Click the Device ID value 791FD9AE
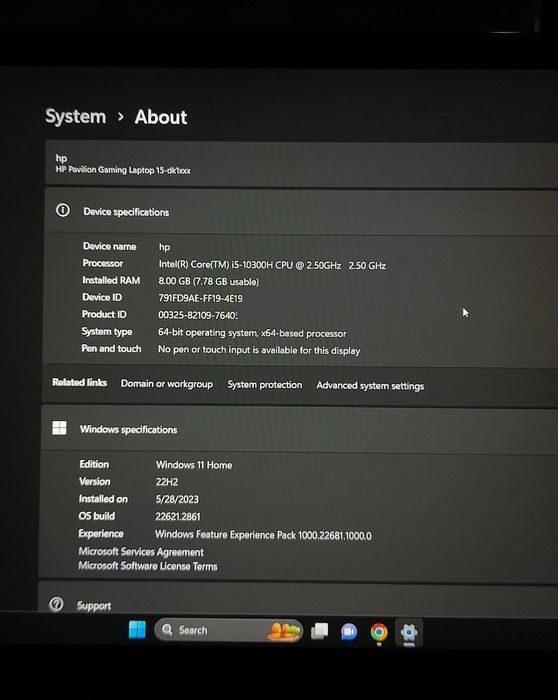558x700 pixels. [x=200, y=298]
